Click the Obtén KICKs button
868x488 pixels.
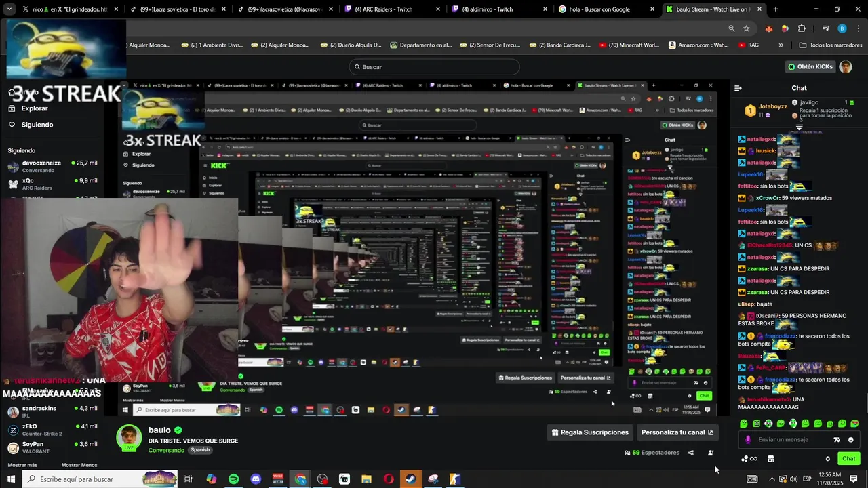click(x=810, y=66)
